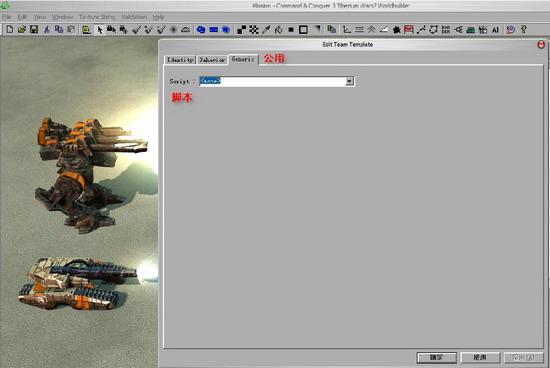
Task: Select the arrow pointer tool
Action: tap(100, 30)
